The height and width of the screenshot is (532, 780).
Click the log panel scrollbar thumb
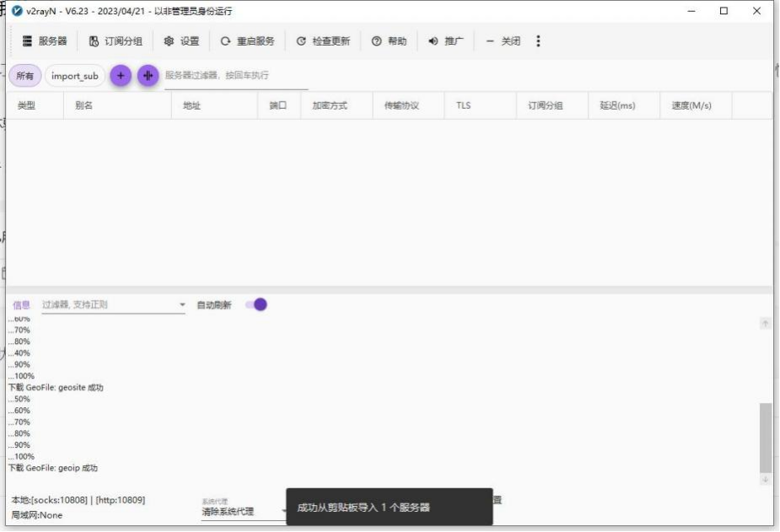click(x=766, y=438)
